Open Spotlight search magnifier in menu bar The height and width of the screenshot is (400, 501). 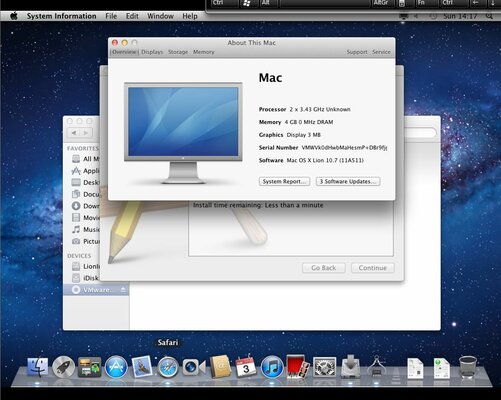tap(489, 16)
